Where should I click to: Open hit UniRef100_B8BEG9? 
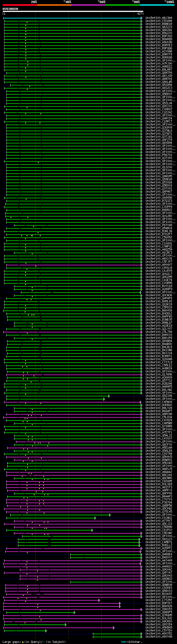coord(159,24)
